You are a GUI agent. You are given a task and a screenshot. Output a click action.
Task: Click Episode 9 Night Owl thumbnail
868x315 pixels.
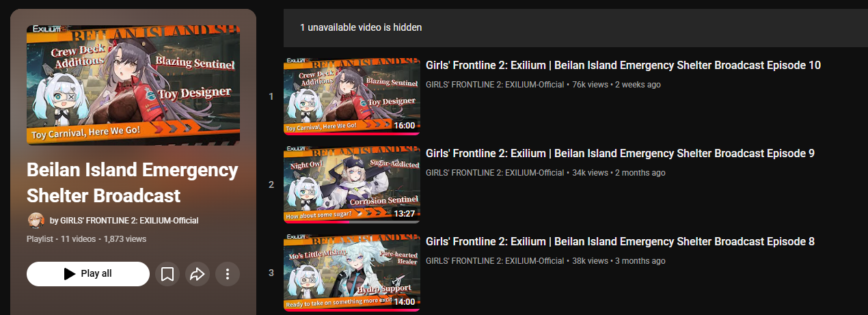[x=352, y=184]
